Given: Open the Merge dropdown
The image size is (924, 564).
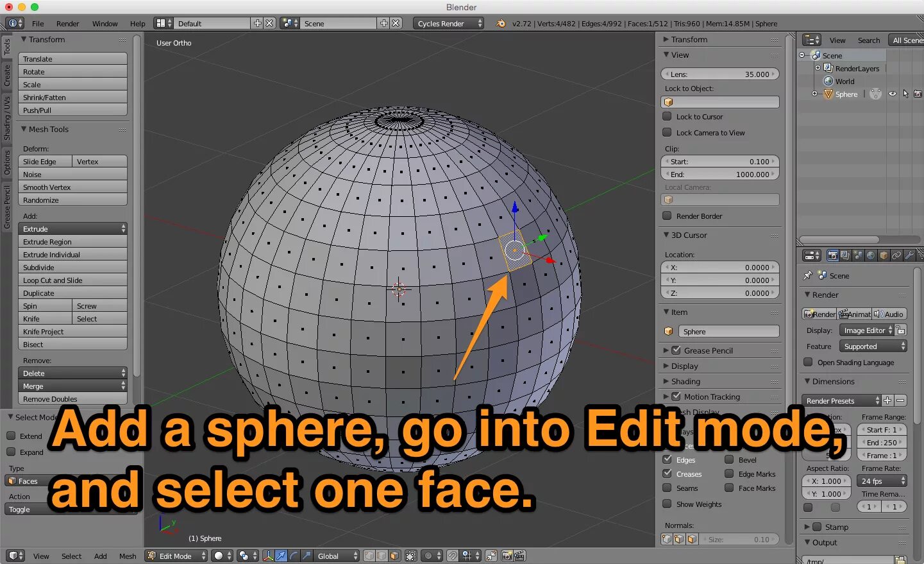Looking at the screenshot, I should (x=72, y=386).
